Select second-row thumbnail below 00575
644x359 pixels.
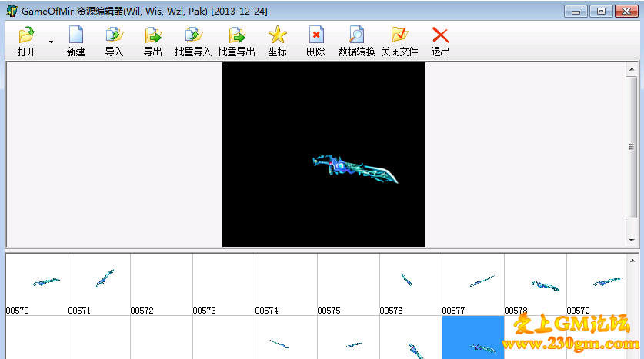[349, 337]
